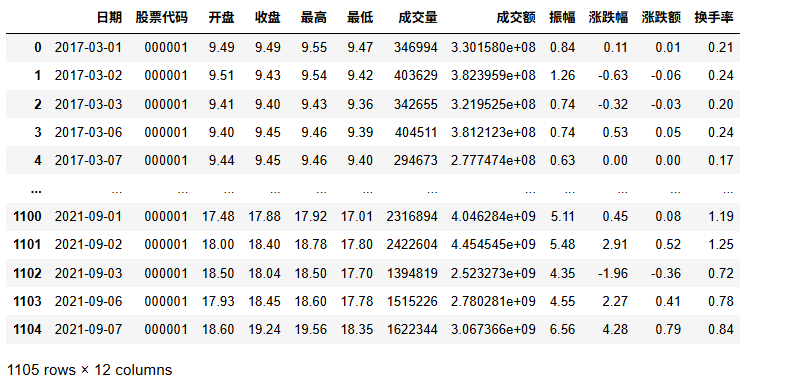Viewport: 792px width, 385px height.
Task: Click the 股票代码 column header
Action: pyautogui.click(x=162, y=18)
